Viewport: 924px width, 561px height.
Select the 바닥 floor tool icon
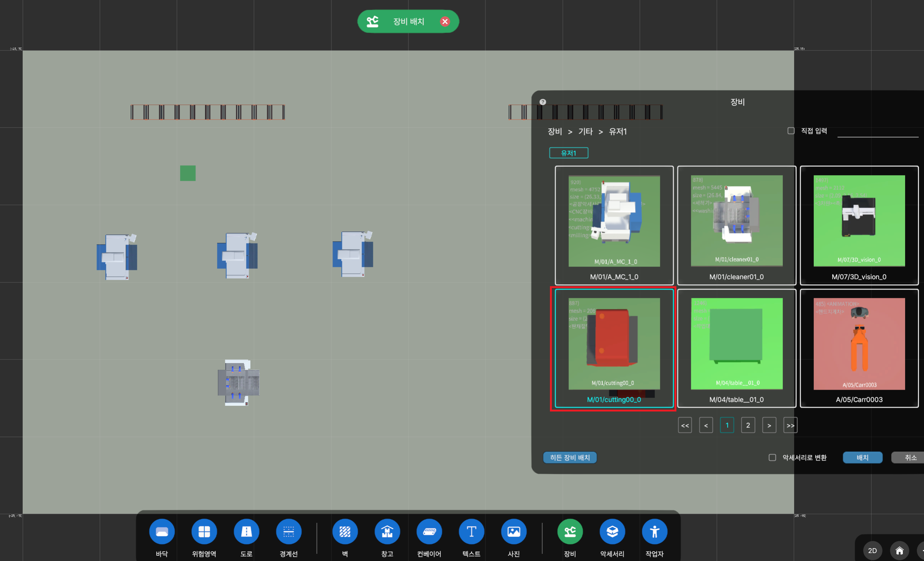pos(162,532)
